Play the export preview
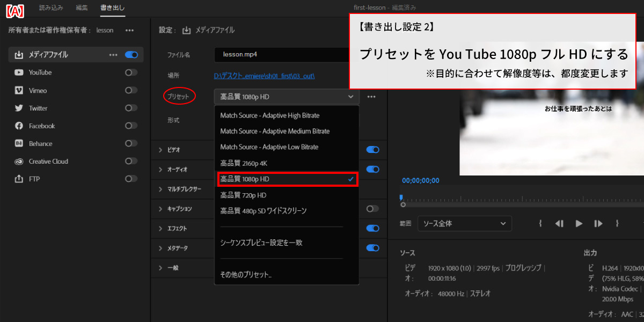This screenshot has height=322, width=644. click(579, 224)
